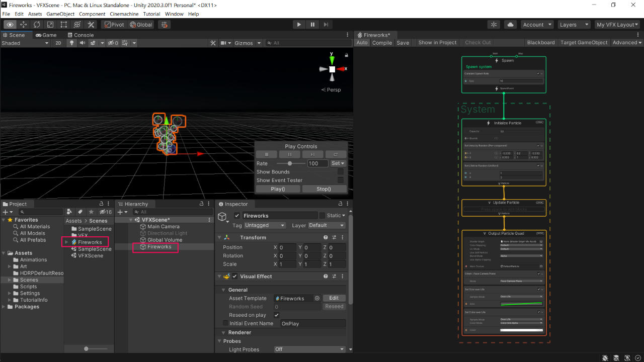Expand the Fireworks asset in Project
644x362 pixels.
[67, 242]
